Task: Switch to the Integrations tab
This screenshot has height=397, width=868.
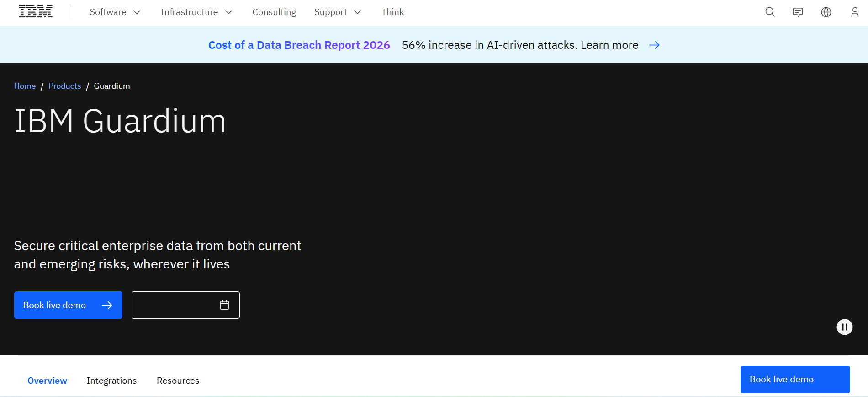Action: (x=111, y=381)
